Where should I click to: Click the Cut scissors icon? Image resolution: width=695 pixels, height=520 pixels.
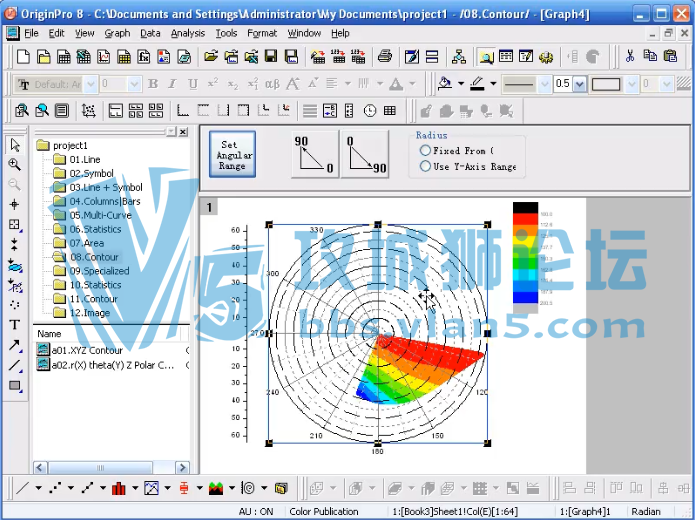click(629, 56)
